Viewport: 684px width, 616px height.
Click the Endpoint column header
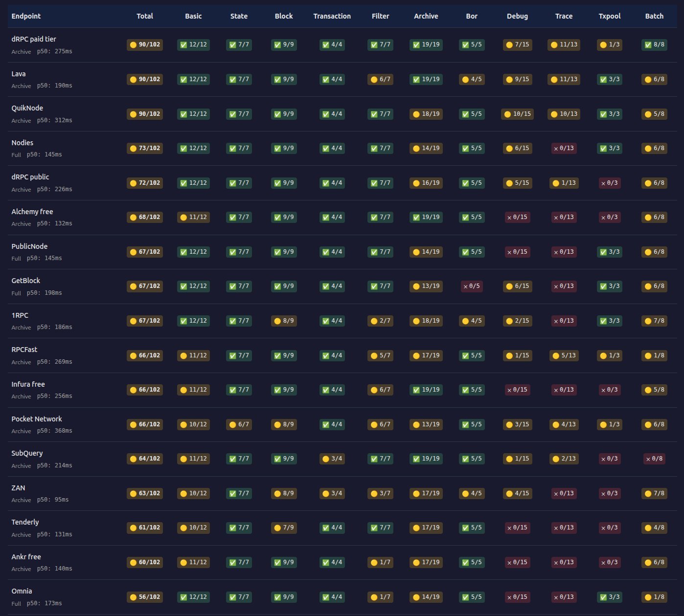26,16
